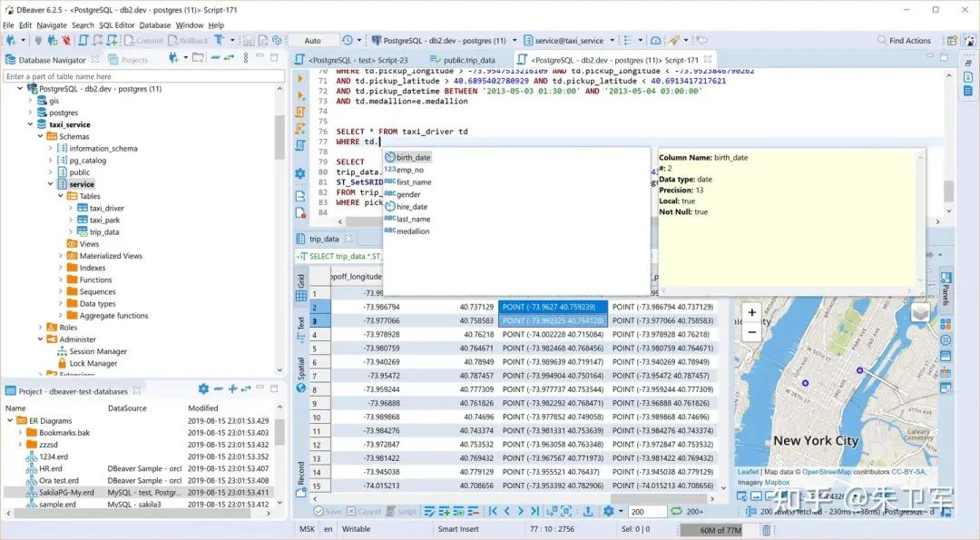Collapse the taxi_service database node
Screen dimensions: 980x540
click(30, 124)
